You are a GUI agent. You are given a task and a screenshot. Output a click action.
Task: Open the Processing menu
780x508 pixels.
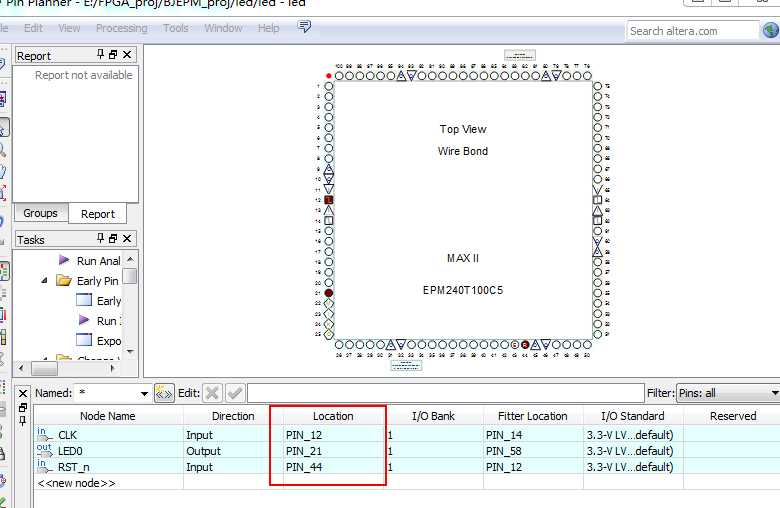click(x=121, y=28)
